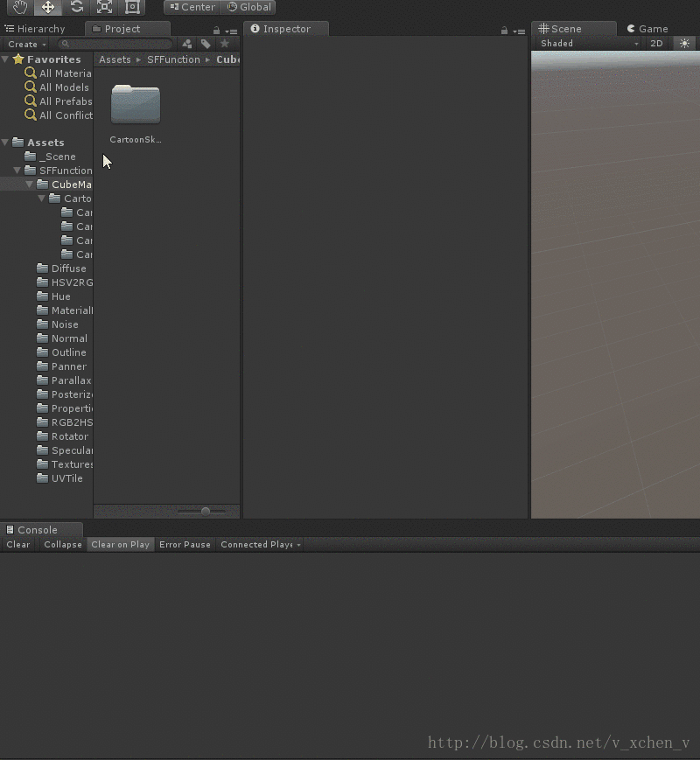Enable Error Pause in the Console
The image size is (700, 760).
click(x=185, y=544)
